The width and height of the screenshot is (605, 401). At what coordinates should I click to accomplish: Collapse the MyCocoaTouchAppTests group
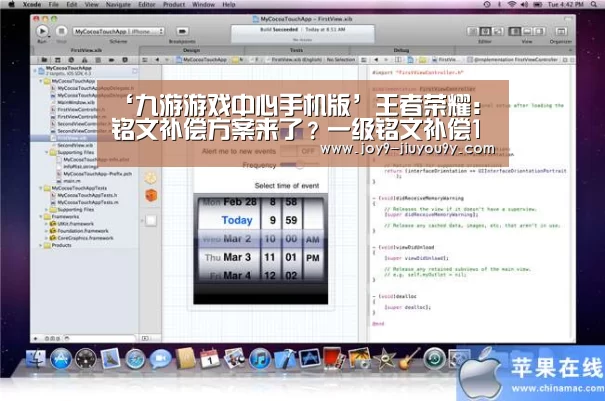coord(41,188)
